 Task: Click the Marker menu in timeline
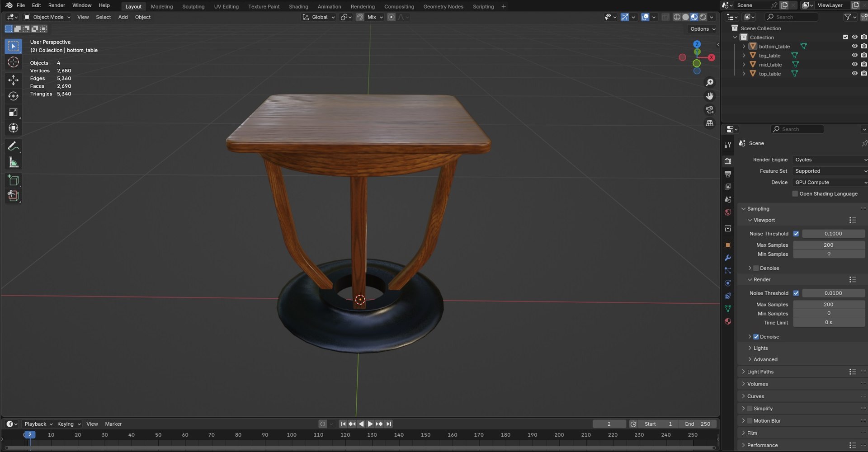pyautogui.click(x=113, y=424)
